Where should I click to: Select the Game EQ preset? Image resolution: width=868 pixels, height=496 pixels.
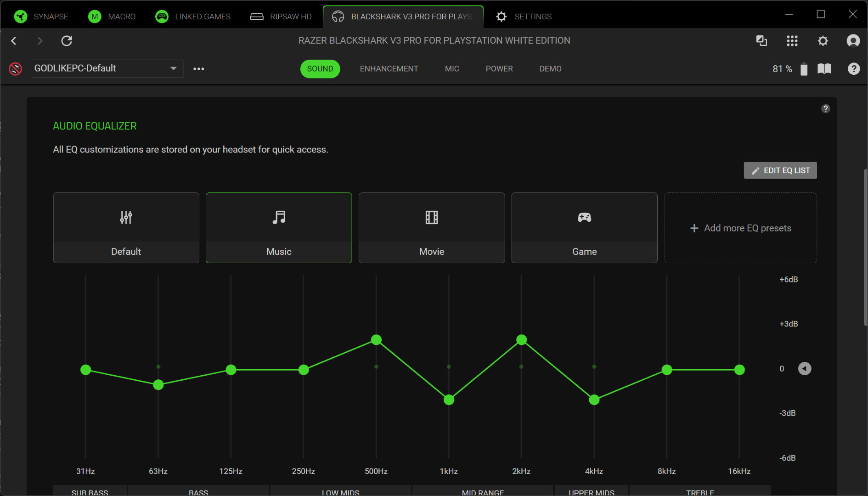pos(584,228)
